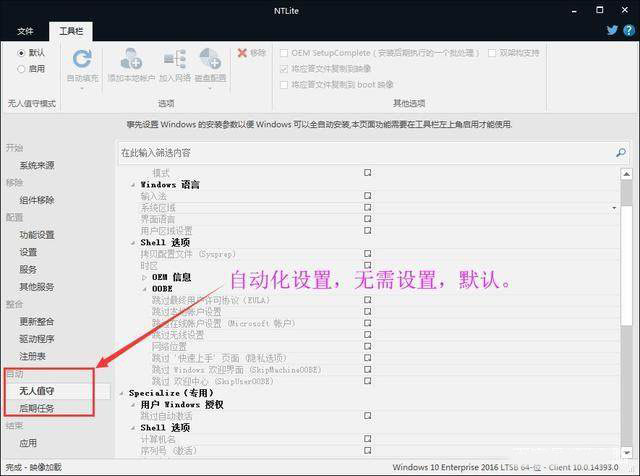Toggle 双架构支持 checkbox
640x476 pixels.
tap(492, 53)
